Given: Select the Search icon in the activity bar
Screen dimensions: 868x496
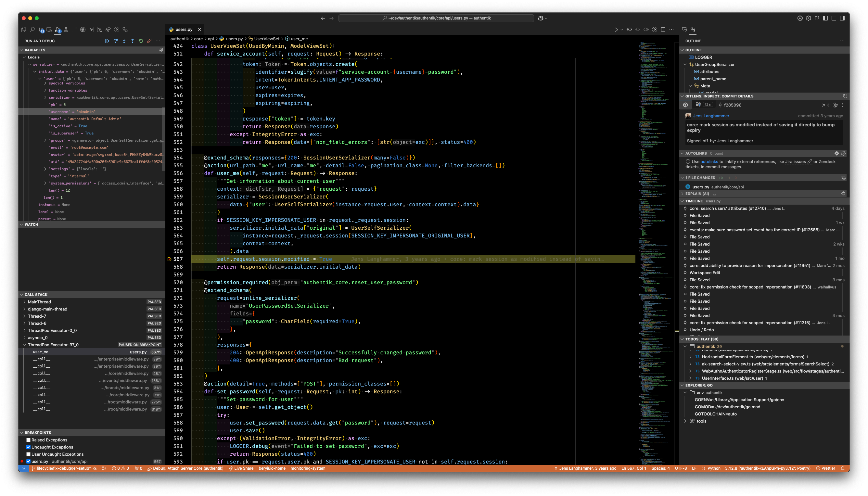Looking at the screenshot, I should click(x=32, y=30).
